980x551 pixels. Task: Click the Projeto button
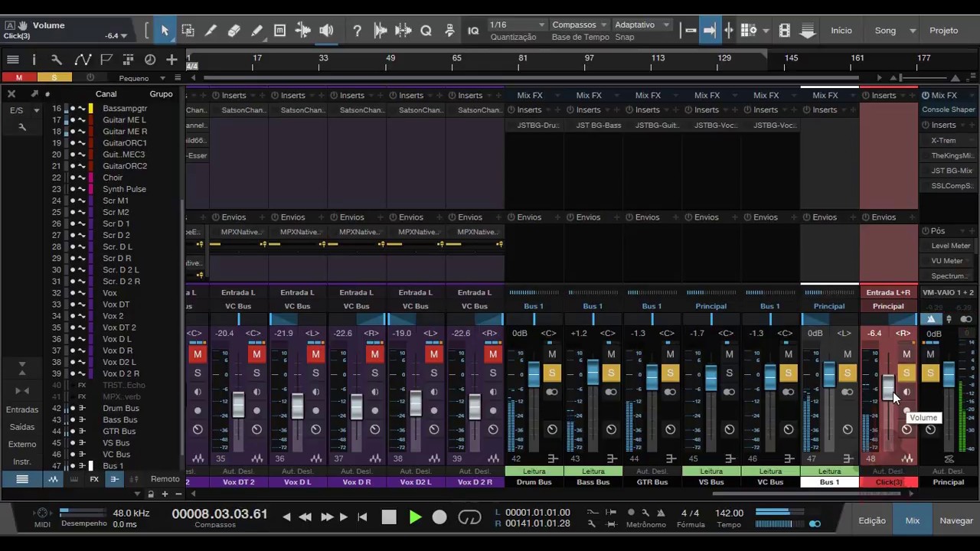(943, 31)
